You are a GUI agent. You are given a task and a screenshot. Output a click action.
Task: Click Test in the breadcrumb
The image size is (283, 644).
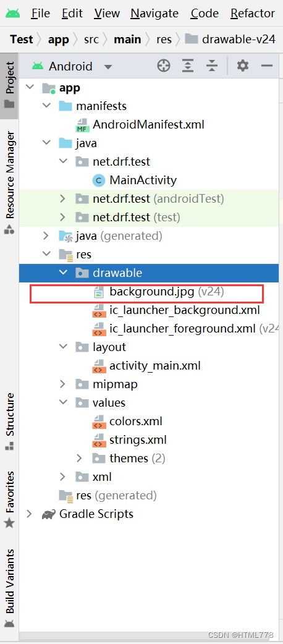point(22,40)
